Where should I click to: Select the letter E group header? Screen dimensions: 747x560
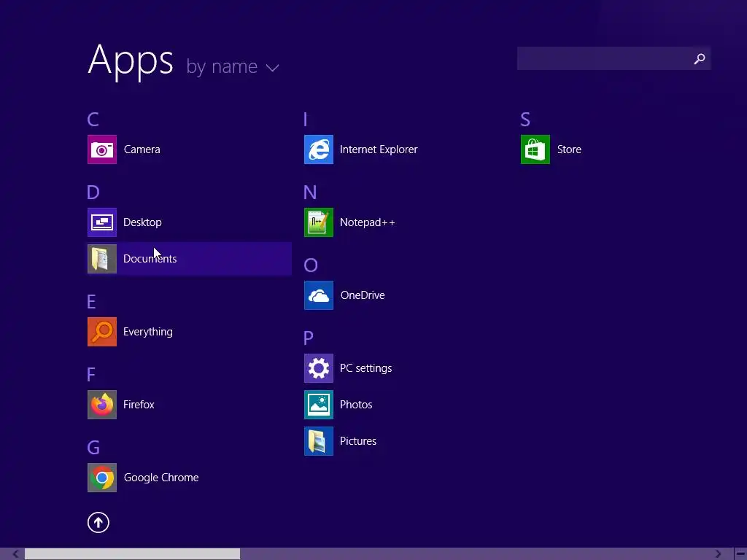[91, 302]
